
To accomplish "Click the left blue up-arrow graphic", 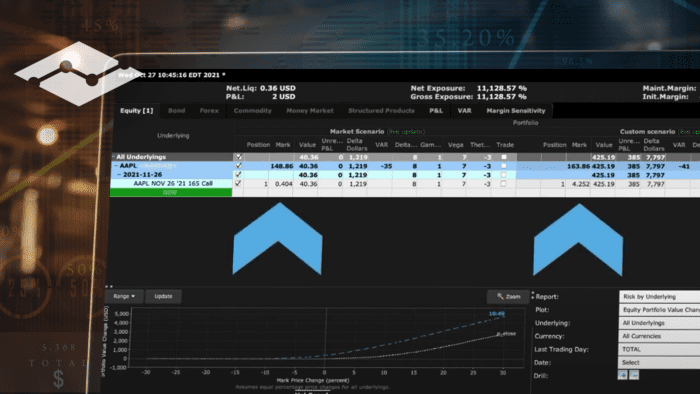I will 278,239.
